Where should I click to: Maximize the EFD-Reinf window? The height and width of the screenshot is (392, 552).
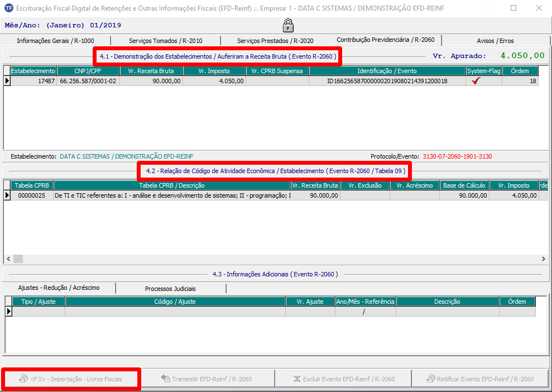513,8
